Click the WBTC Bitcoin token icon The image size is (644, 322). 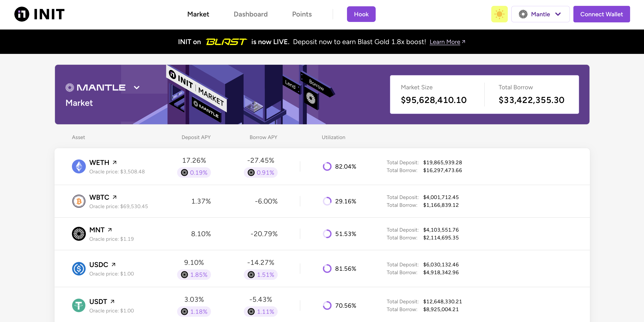[79, 201]
